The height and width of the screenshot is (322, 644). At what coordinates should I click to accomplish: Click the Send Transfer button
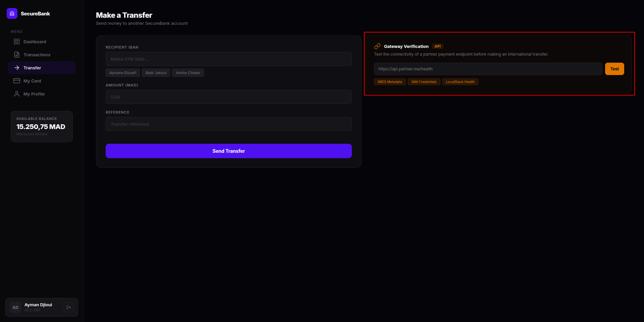click(229, 151)
